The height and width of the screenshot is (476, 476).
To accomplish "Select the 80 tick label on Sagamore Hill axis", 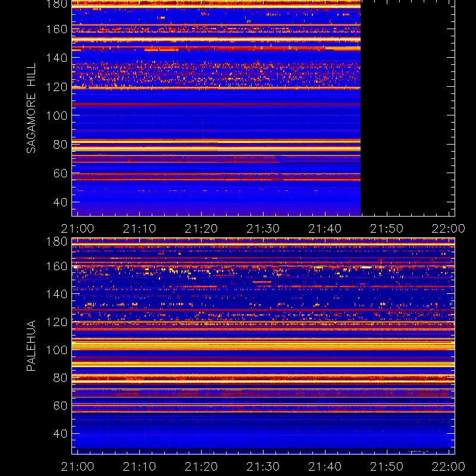I will coord(60,145).
